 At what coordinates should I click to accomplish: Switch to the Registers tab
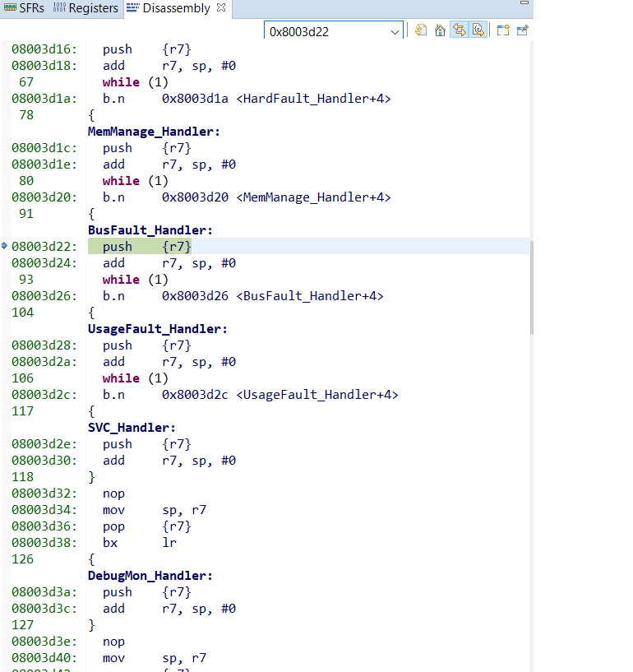point(85,8)
